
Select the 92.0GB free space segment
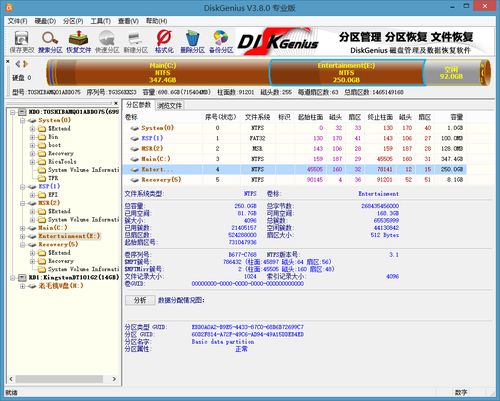(x=451, y=73)
